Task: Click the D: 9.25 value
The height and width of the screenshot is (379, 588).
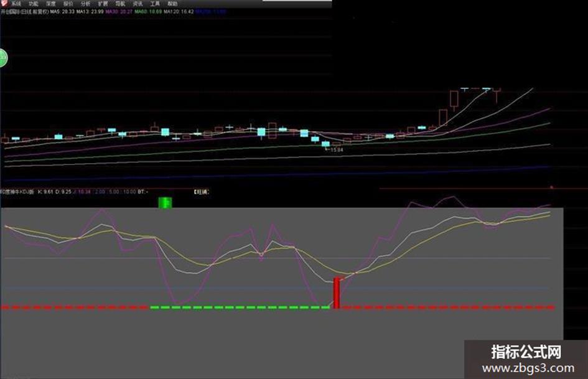Action: click(63, 192)
